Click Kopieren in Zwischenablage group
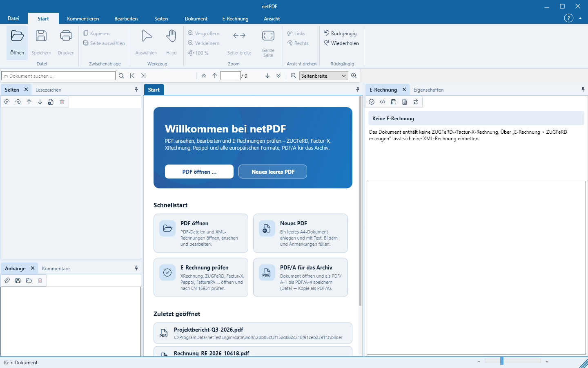This screenshot has height=368, width=588. 96,34
